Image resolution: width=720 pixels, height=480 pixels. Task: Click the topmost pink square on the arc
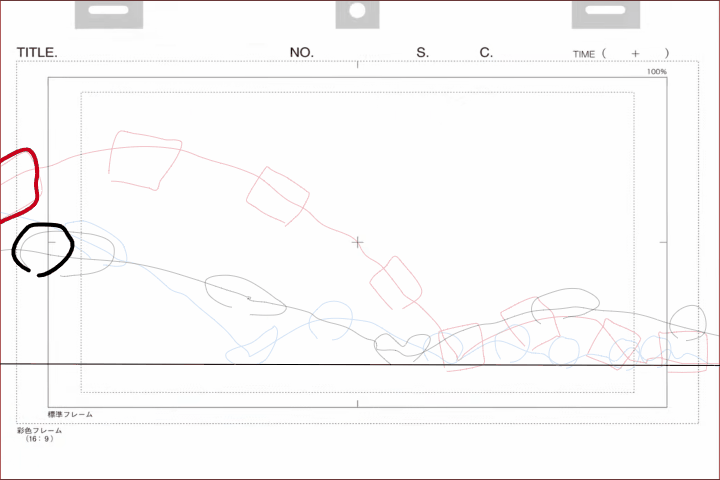click(x=145, y=159)
